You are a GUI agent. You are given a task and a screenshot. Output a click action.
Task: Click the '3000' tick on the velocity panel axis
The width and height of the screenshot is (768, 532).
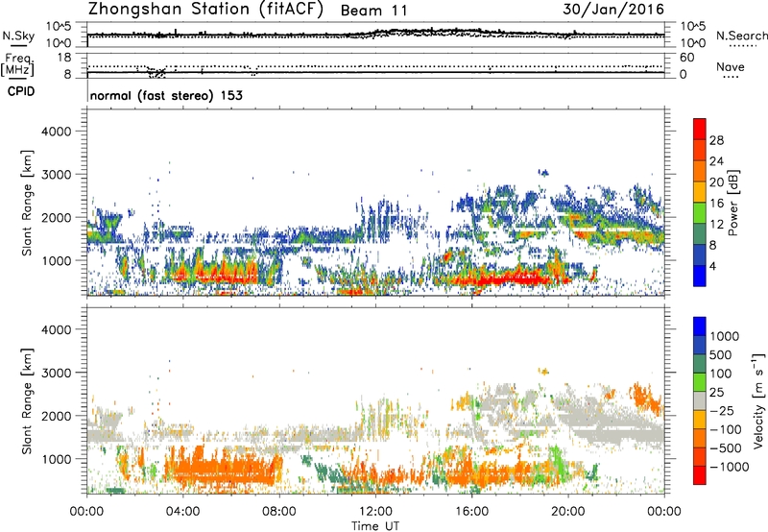pos(56,373)
